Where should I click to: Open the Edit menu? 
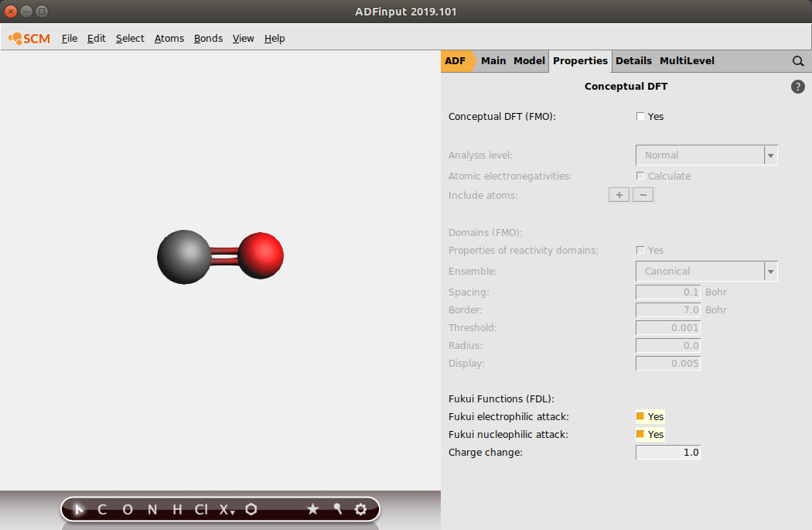pyautogui.click(x=97, y=39)
